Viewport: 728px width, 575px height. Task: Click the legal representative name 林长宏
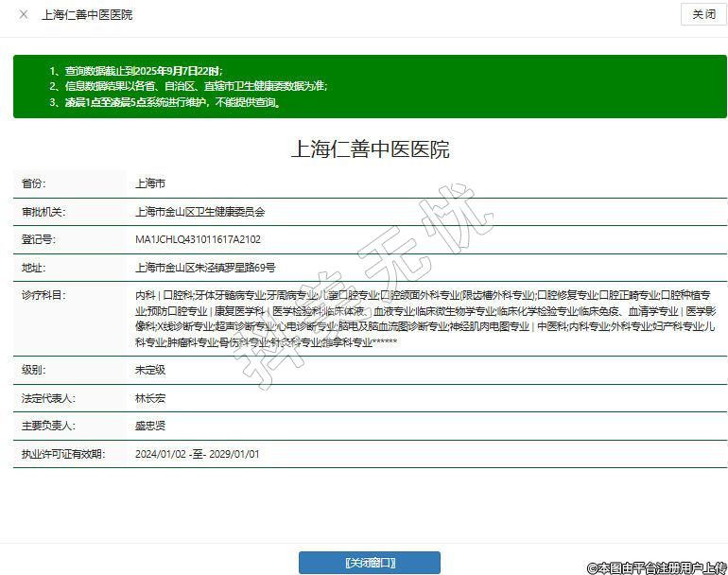coord(150,399)
